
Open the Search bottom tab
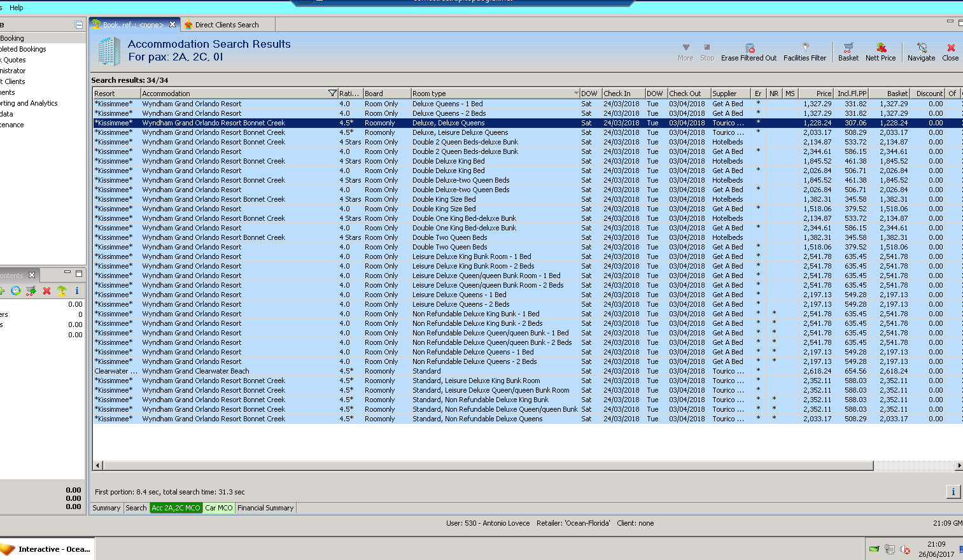(x=136, y=508)
